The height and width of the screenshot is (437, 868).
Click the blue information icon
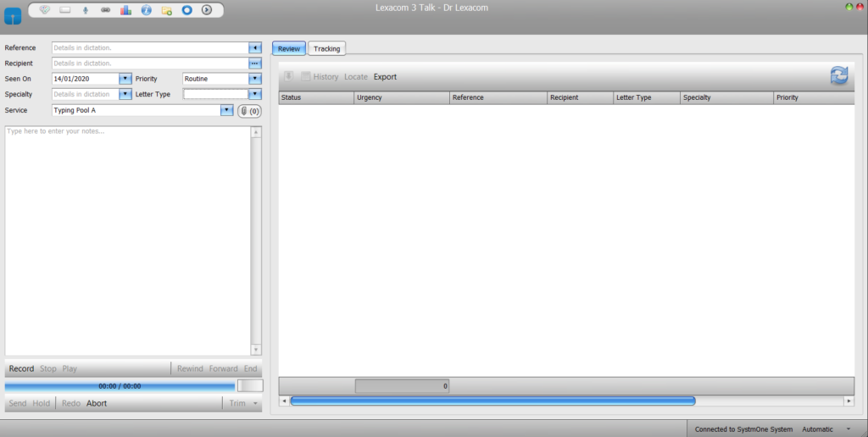tap(146, 10)
